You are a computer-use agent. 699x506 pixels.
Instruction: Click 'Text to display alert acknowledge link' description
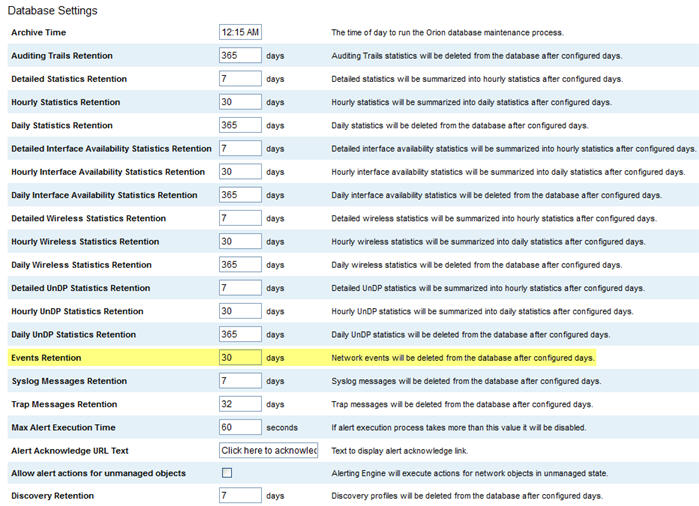[399, 451]
